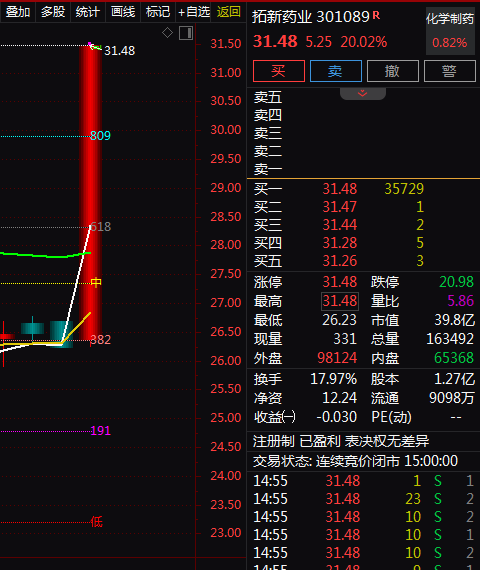Image resolution: width=480 pixels, height=570 pixels.
Task: Click the 618 Fibonacci level label
Action: click(x=100, y=227)
